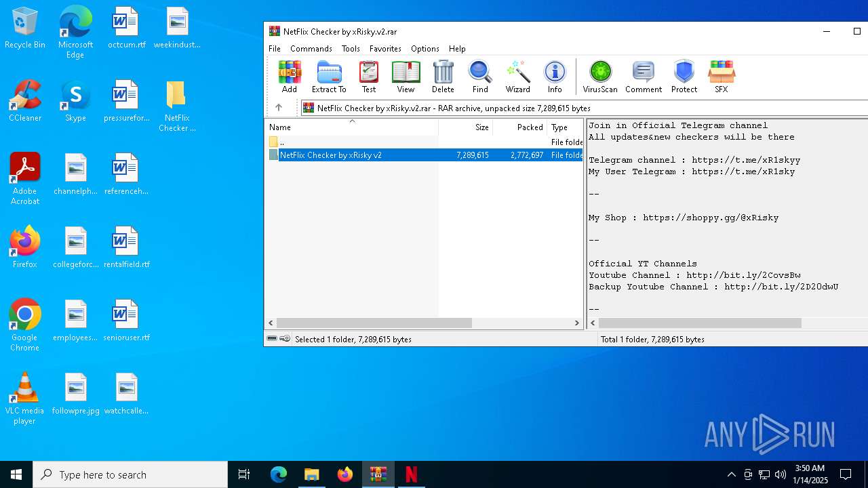The image size is (868, 488).
Task: Click the Add toolbar icon in WinRAR
Action: click(x=290, y=77)
